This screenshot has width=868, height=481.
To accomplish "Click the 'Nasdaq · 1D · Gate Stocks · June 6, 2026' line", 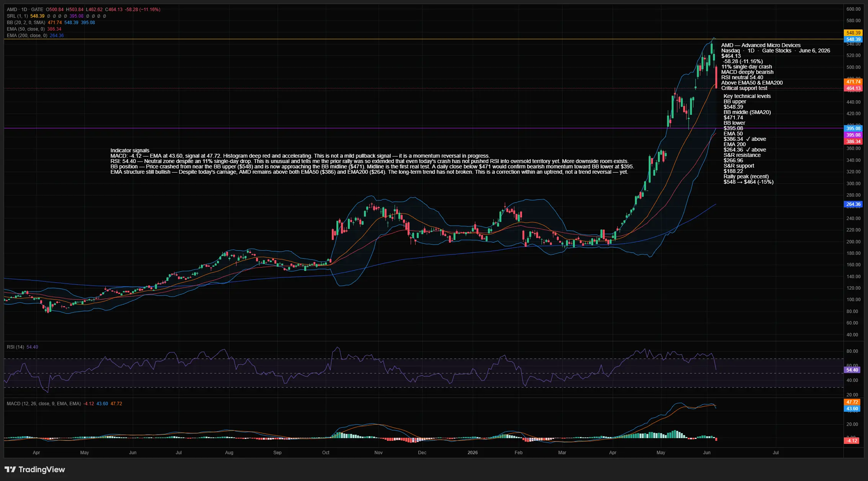I will pos(776,51).
